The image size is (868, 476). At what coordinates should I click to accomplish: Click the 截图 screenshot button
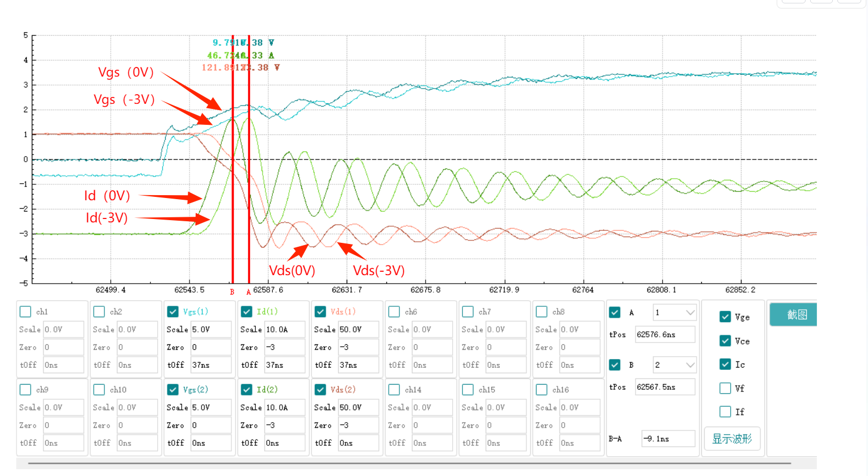(x=795, y=315)
